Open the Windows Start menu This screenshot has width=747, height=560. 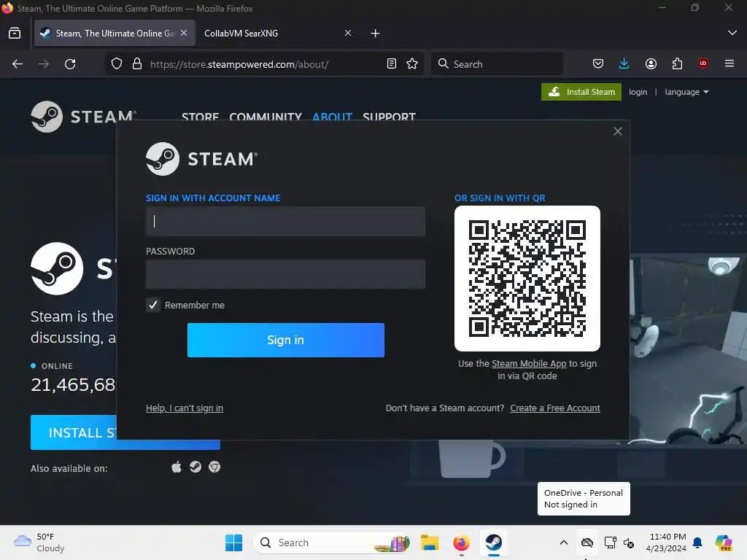pyautogui.click(x=233, y=542)
